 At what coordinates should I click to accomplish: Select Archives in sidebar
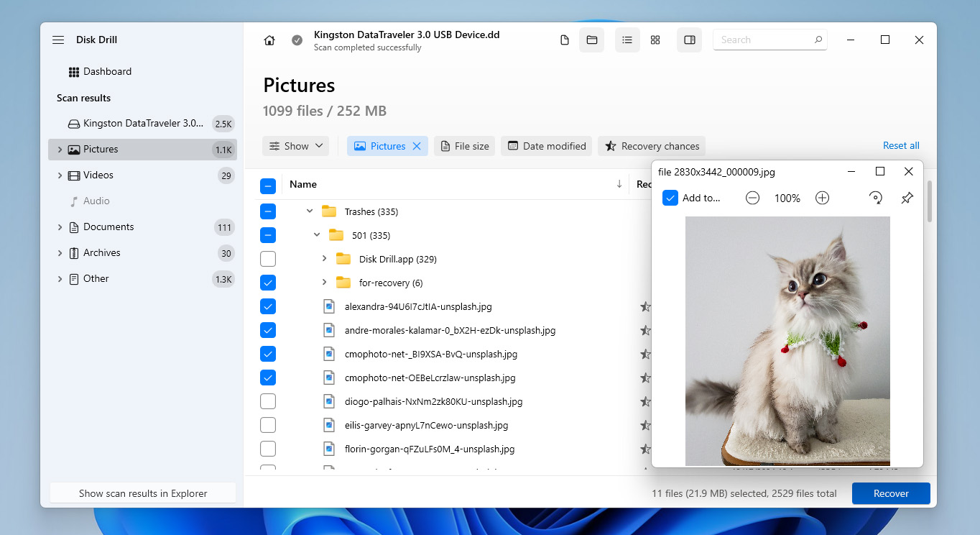(x=142, y=253)
